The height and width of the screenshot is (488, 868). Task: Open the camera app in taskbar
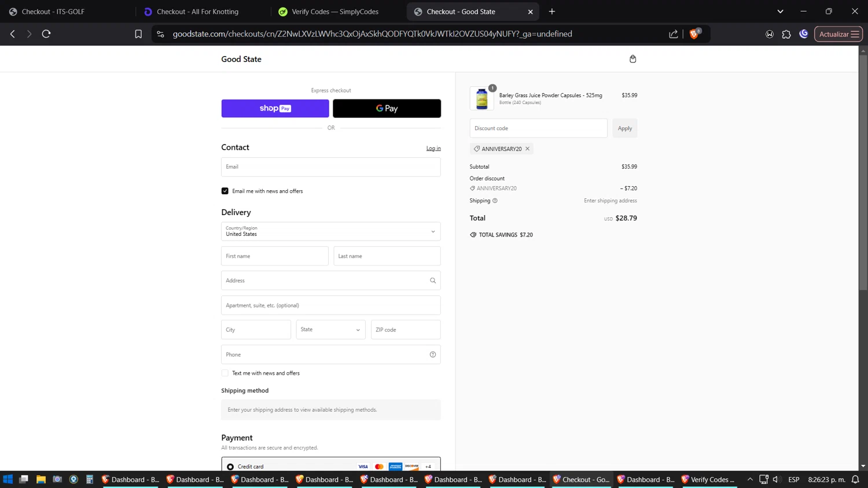coord(57,479)
